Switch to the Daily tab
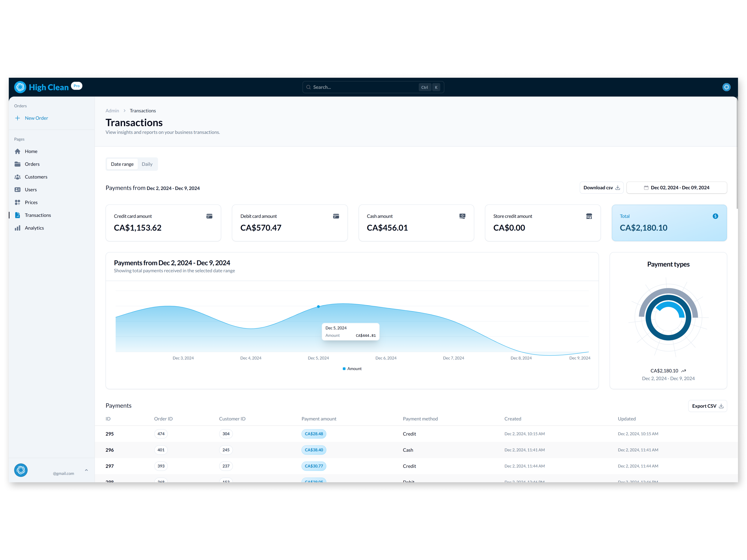The height and width of the screenshot is (560, 747). pos(147,164)
